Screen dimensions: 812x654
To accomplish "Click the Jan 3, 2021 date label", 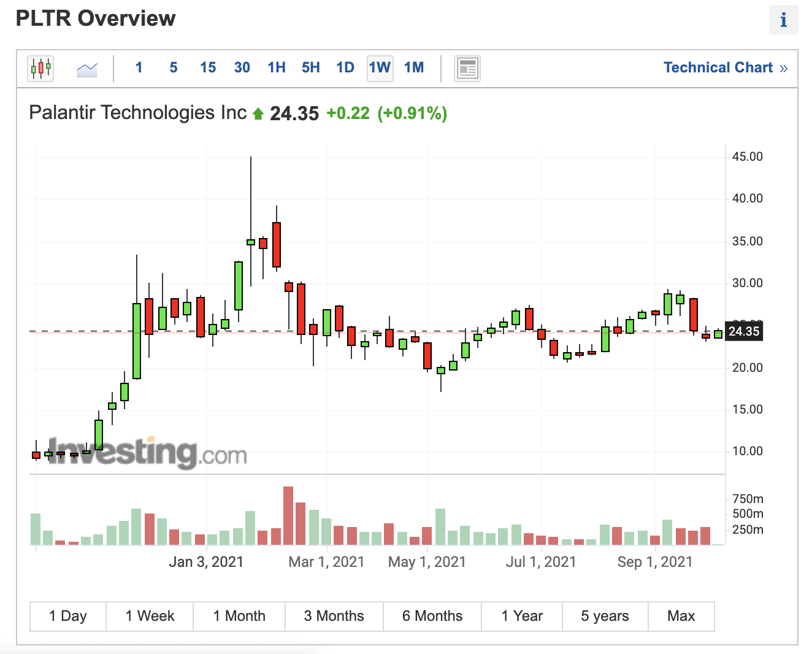I will click(x=206, y=562).
